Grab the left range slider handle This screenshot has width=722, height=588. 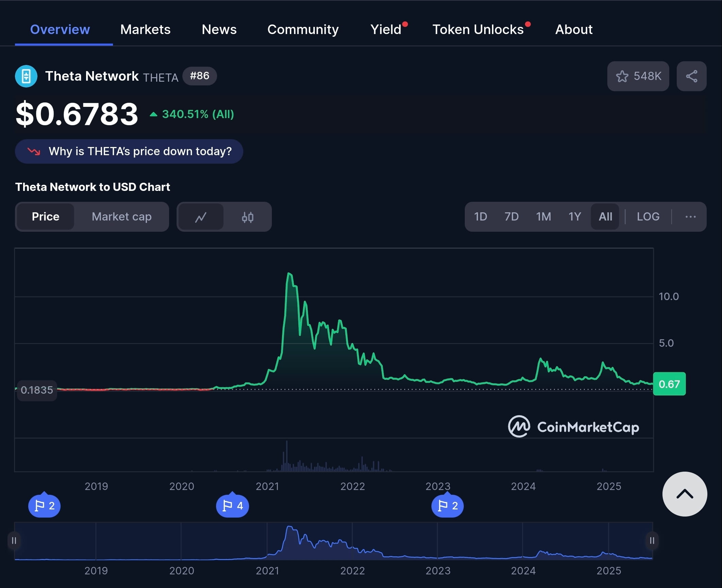(14, 540)
